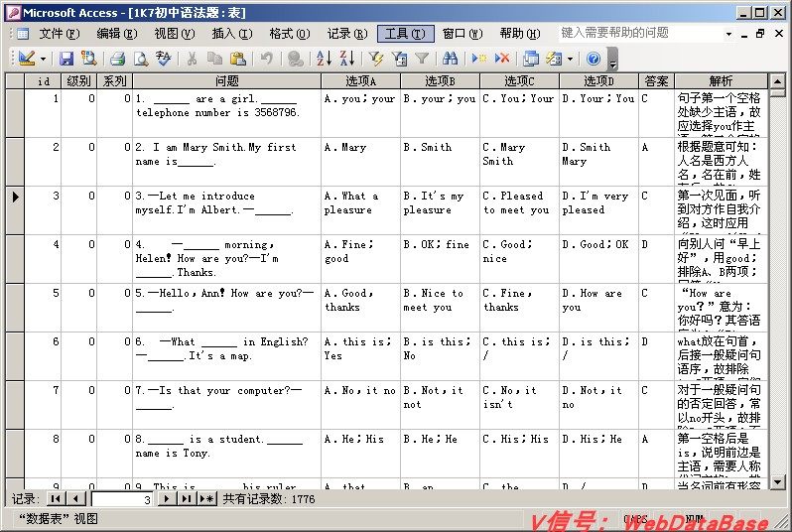Click cell 'B. OK; fine' in row 4
Screen dimensions: 792x532
[440, 259]
